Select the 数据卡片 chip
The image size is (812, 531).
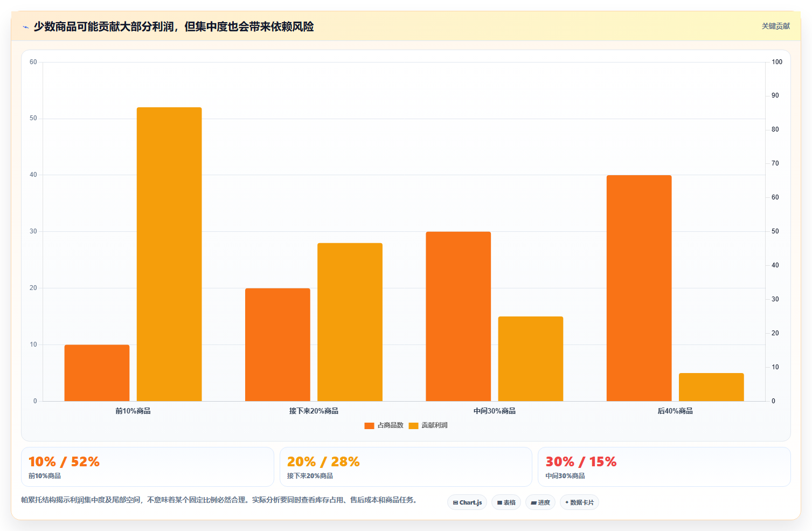click(x=579, y=502)
